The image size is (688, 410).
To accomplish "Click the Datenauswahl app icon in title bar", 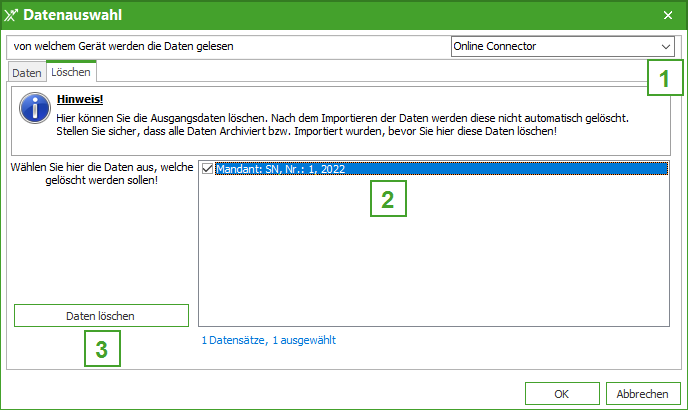I will click(x=13, y=15).
